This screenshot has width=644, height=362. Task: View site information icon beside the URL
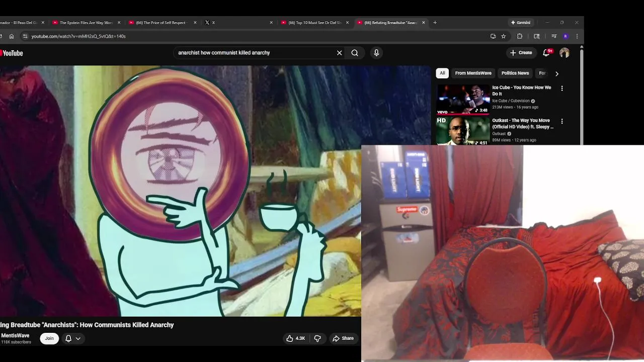click(25, 36)
